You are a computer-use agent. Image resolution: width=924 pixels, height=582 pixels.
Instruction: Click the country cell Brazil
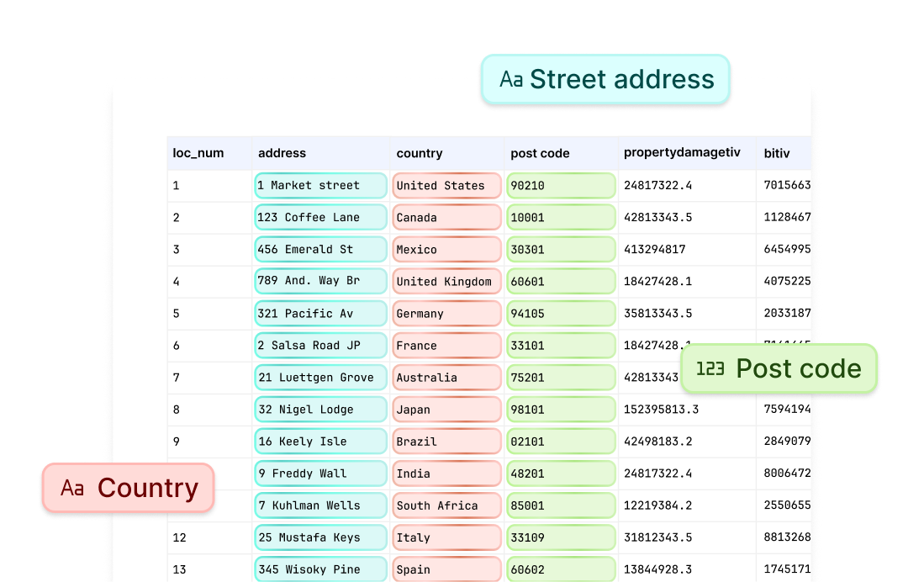coord(446,441)
